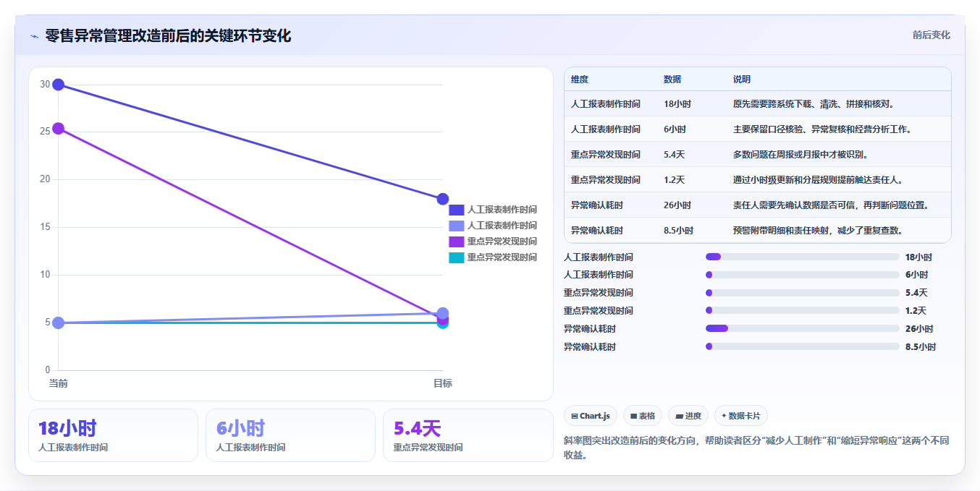Click the progress bar in the 8.5小时 row
980x491 pixels.
(802, 346)
